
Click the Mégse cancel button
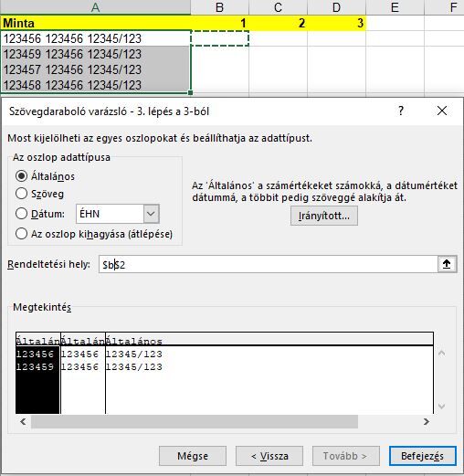[x=193, y=456]
